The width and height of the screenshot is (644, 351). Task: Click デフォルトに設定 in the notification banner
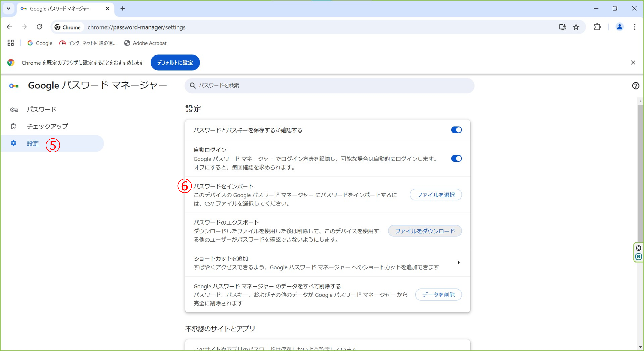click(x=175, y=63)
